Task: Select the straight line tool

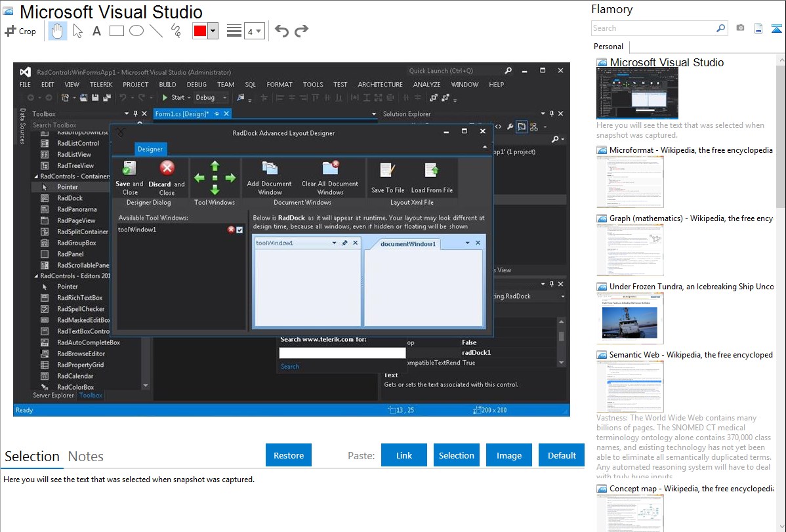Action: (x=156, y=31)
